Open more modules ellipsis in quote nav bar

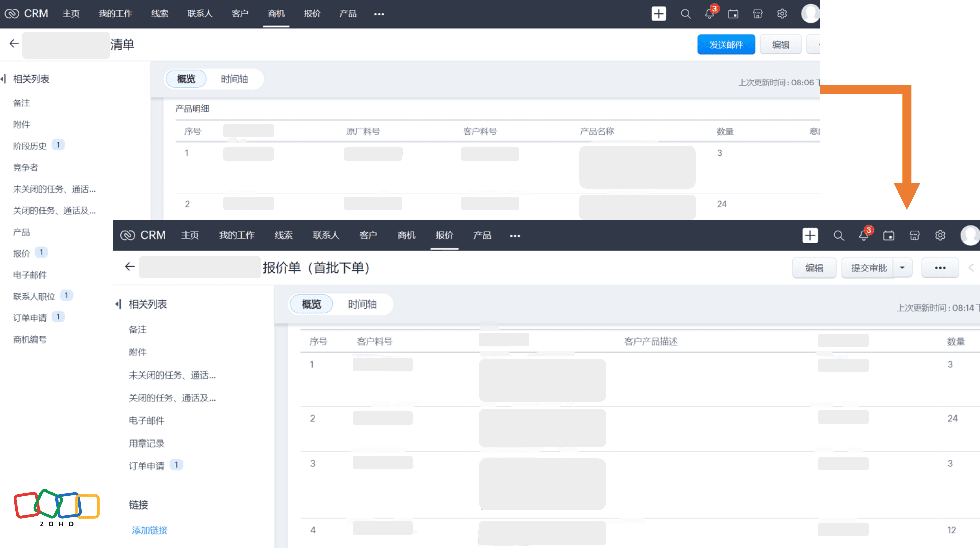point(515,236)
